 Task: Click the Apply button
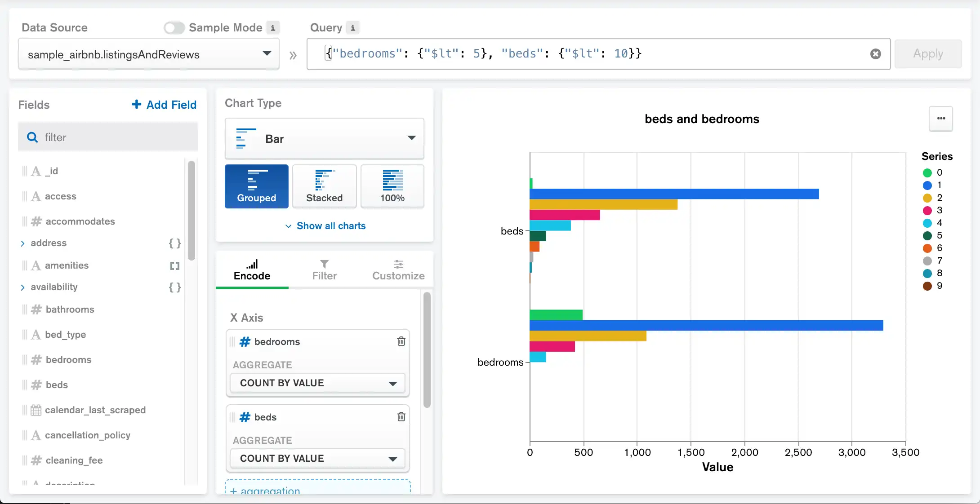(928, 53)
